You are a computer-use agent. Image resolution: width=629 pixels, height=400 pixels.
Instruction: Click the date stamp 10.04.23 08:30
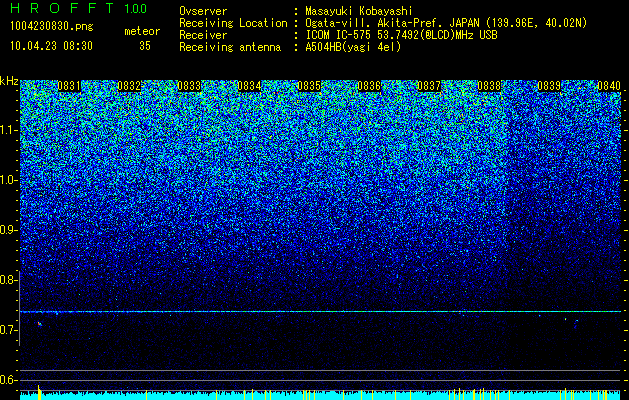click(51, 46)
